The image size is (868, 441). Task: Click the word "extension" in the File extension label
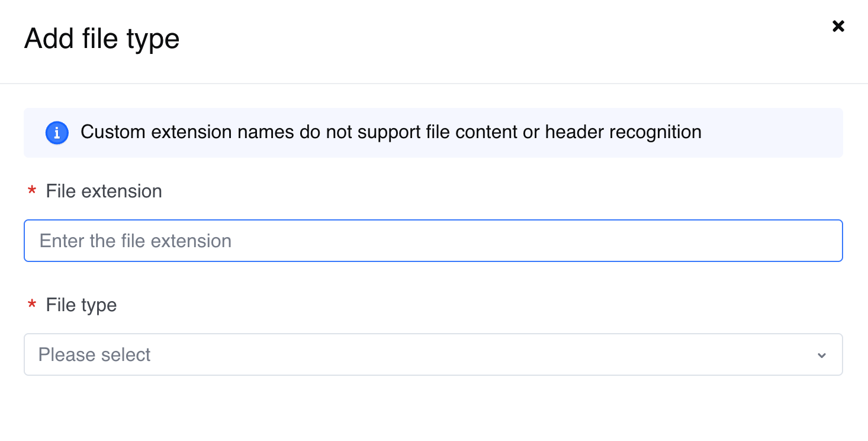(x=121, y=191)
